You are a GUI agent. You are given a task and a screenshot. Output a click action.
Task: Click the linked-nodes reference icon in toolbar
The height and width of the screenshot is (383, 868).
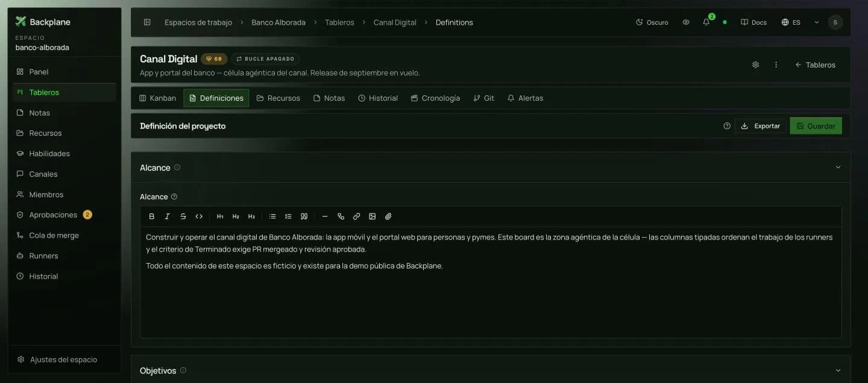341,217
